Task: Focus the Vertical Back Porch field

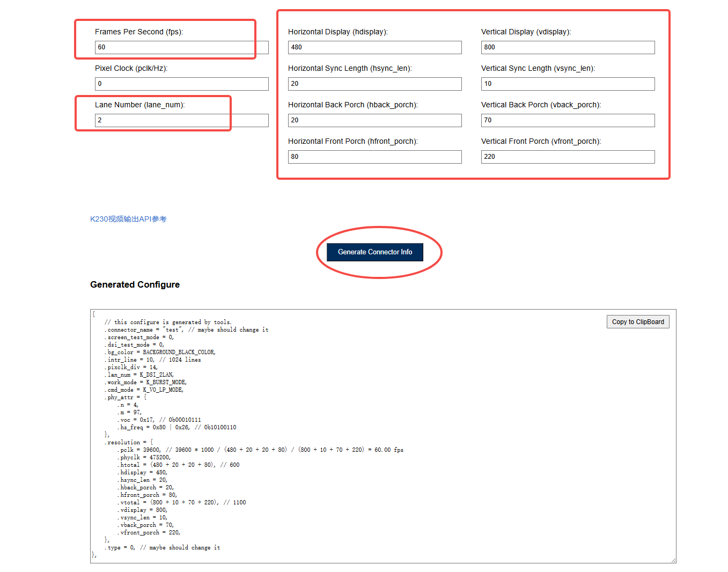Action: pyautogui.click(x=568, y=120)
